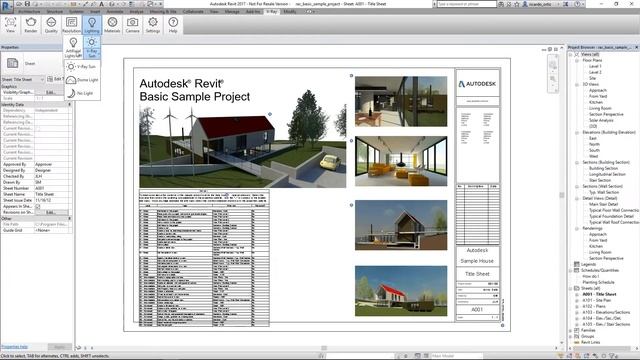This screenshot has width=640, height=360.
Task: Collapse Elevations (Building Elevation) node
Action: pyautogui.click(x=577, y=133)
